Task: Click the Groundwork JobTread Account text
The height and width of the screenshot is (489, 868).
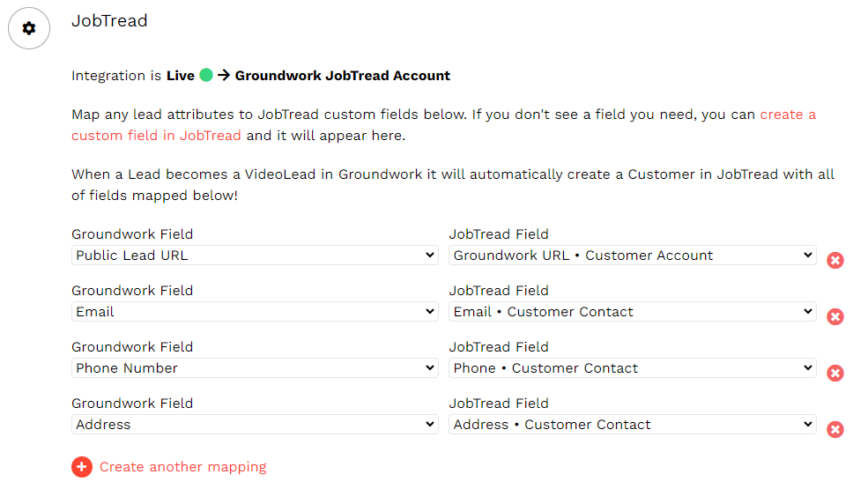Action: (x=343, y=76)
